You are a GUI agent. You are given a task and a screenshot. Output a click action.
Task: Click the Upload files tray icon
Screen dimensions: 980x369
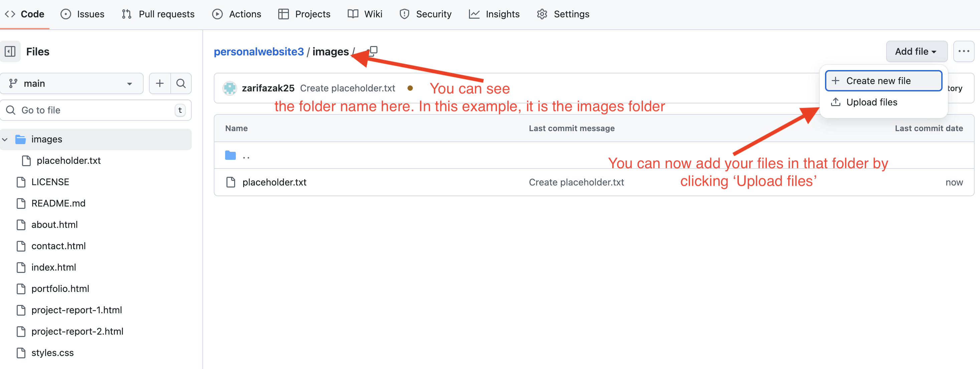pyautogui.click(x=835, y=102)
